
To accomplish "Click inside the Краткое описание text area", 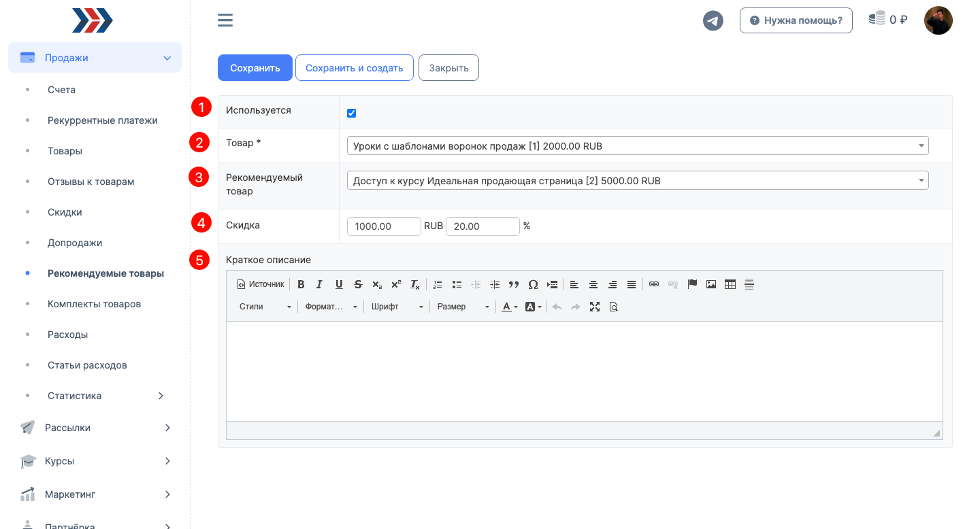I will click(584, 371).
